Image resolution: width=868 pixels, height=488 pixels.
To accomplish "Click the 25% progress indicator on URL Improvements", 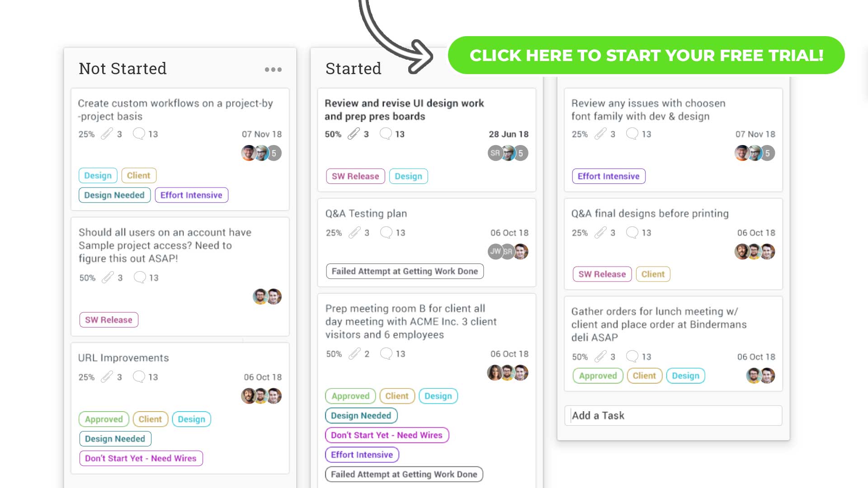I will click(86, 376).
